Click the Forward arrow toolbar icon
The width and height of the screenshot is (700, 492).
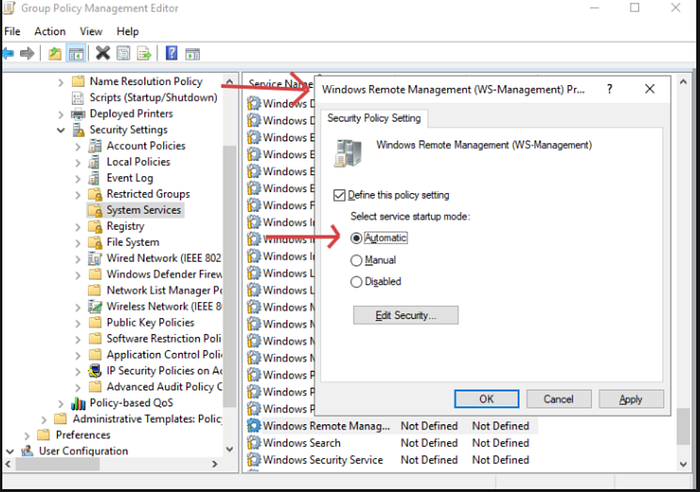point(27,54)
